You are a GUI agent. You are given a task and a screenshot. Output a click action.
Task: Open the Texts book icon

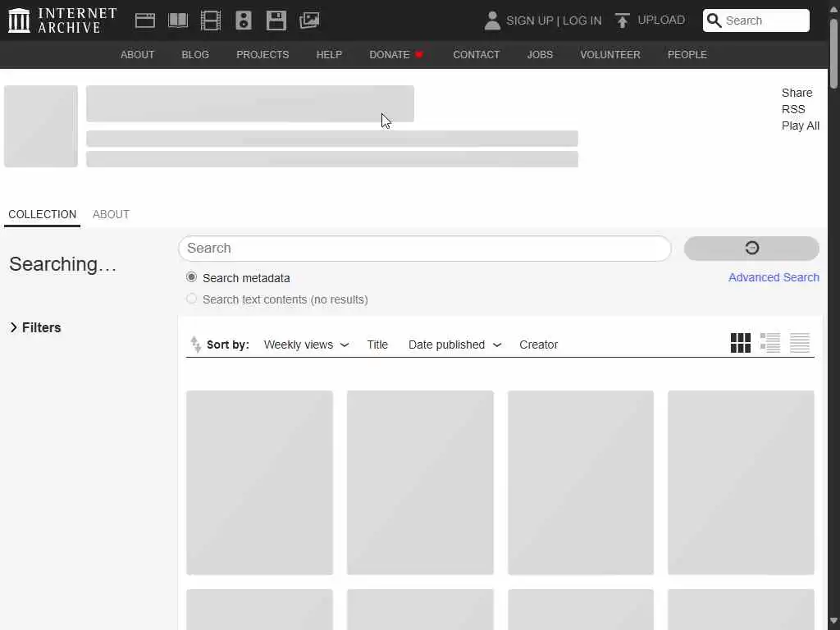coord(178,21)
